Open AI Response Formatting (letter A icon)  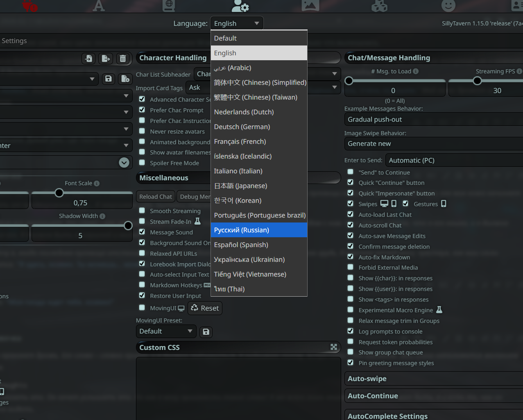(x=98, y=6)
